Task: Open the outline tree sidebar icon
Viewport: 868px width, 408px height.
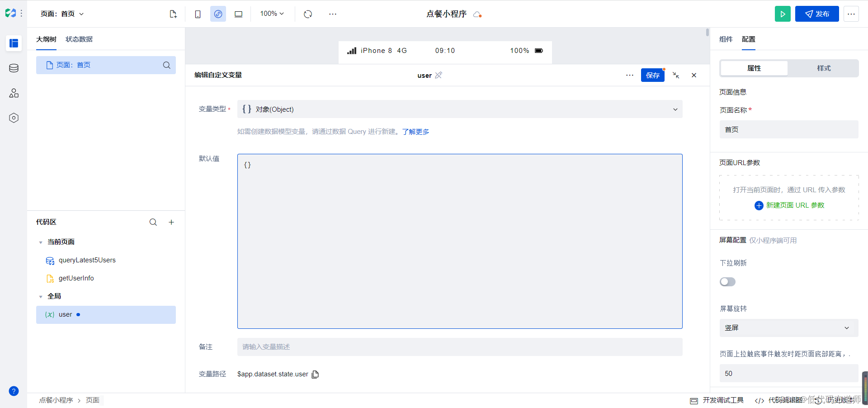Action: coord(14,43)
